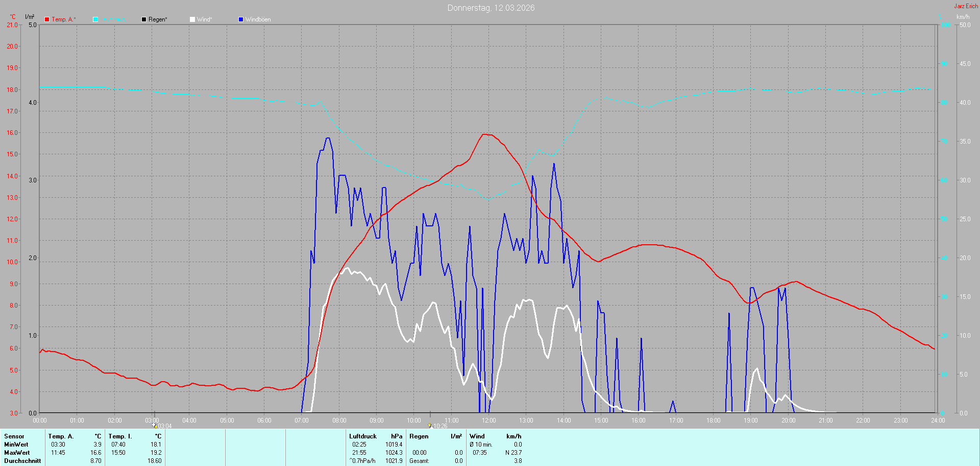The height and width of the screenshot is (466, 980).
Task: Click the pressure trend '^0.7hPa/h'
Action: (362, 461)
